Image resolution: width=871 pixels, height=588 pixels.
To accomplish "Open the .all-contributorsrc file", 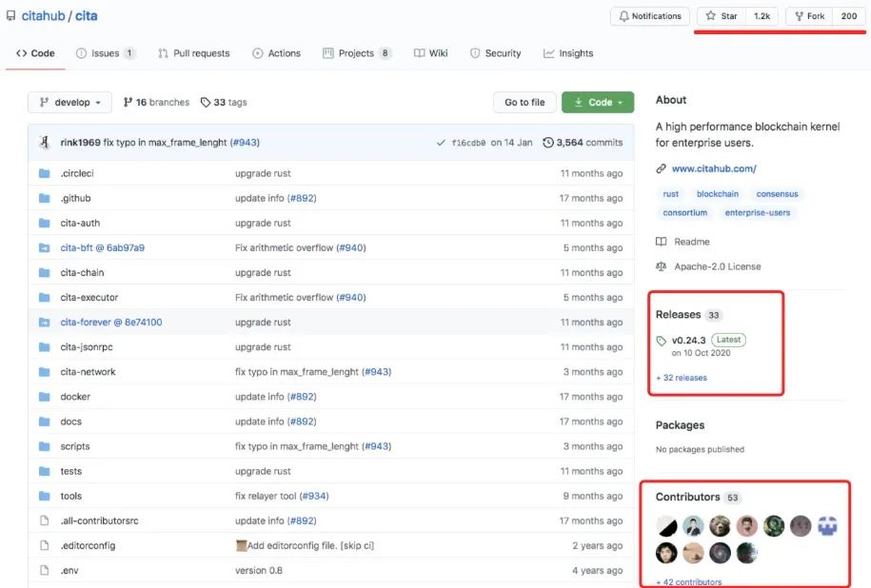I will [x=99, y=520].
